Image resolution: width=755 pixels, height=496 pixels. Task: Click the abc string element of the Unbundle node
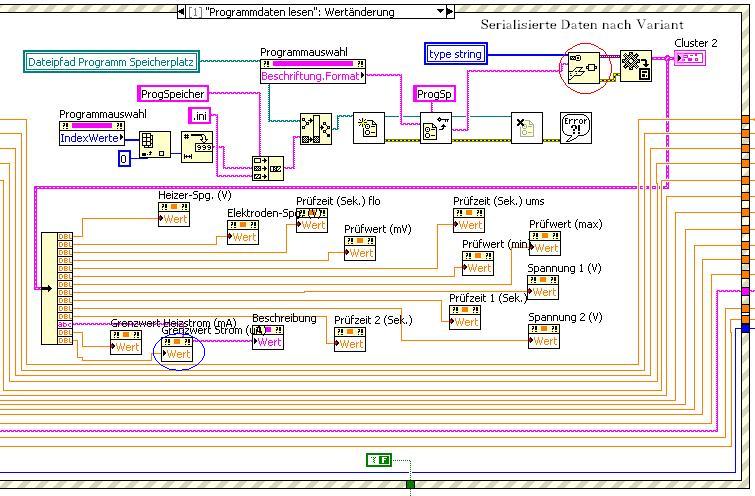pos(65,324)
